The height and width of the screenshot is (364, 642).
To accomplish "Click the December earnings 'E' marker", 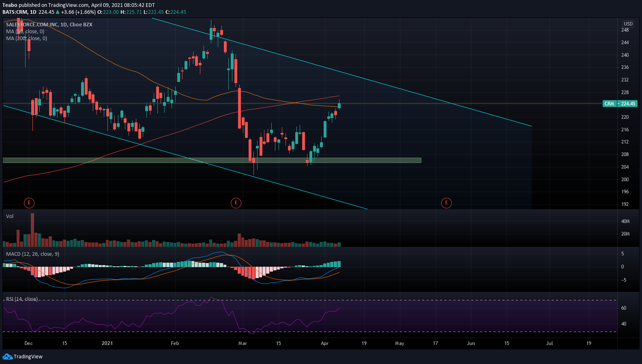I will pos(29,203).
